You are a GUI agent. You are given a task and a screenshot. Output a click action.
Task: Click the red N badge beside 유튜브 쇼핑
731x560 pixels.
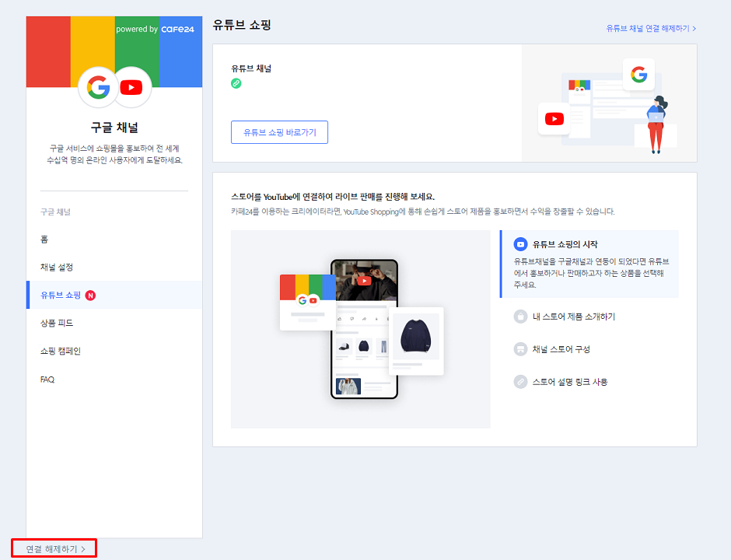tap(90, 295)
